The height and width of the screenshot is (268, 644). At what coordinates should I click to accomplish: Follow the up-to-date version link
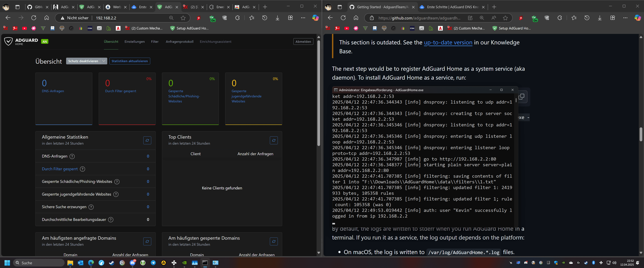[448, 42]
